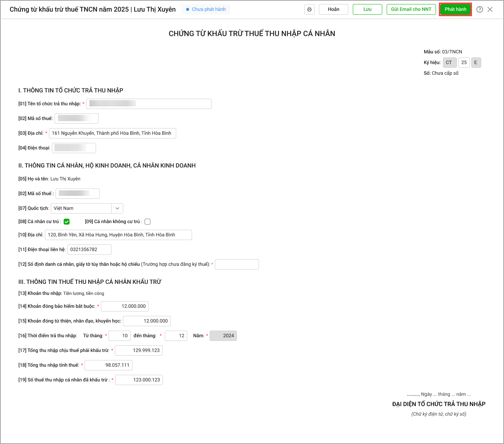Click the Việt Nam nationality combo box
Screen dimensions: 504x444
[81, 208]
